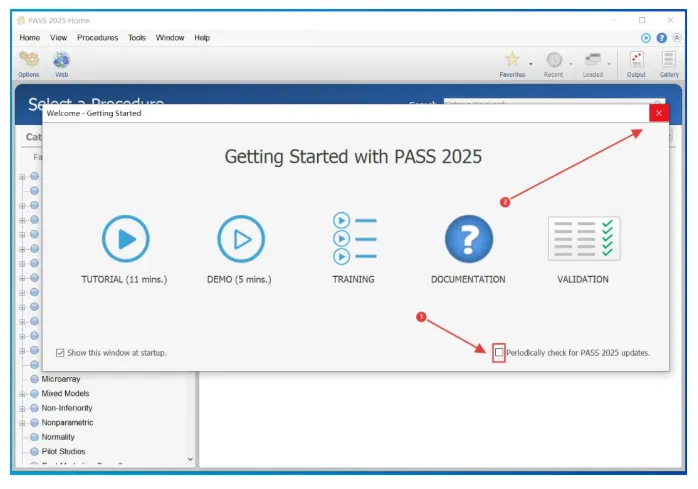The width and height of the screenshot is (698, 489).
Task: Open the Web globe icon
Action: 61,60
